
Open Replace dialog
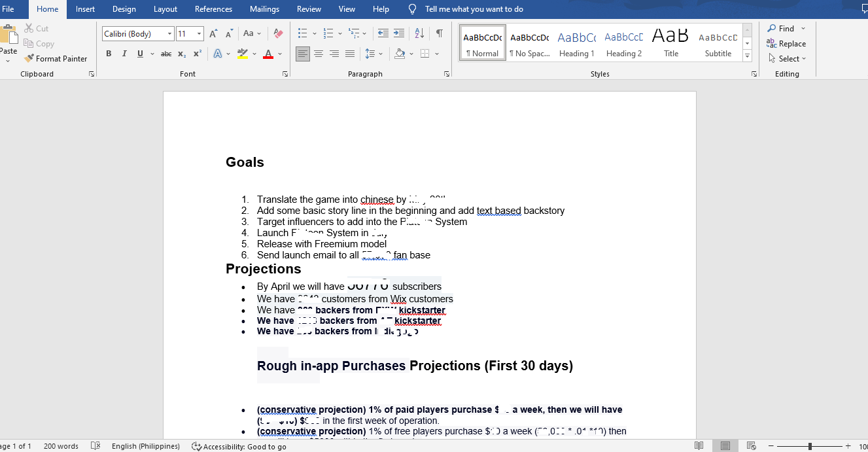click(x=786, y=43)
